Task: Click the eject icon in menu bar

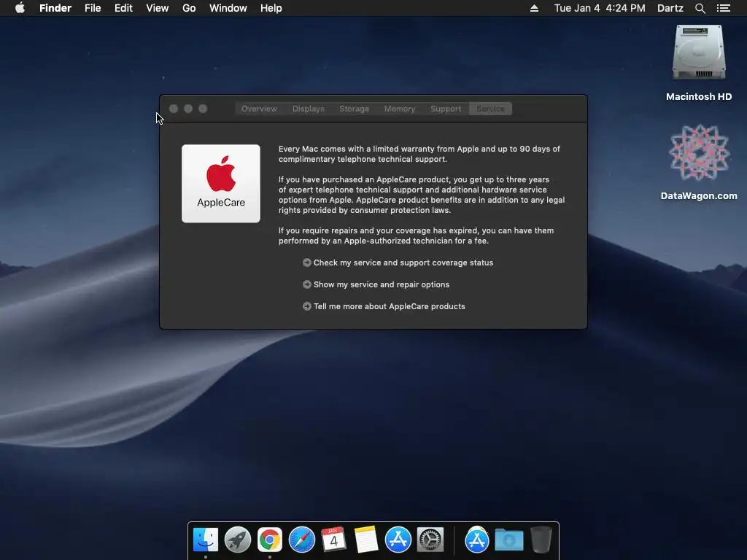Action: click(x=534, y=8)
